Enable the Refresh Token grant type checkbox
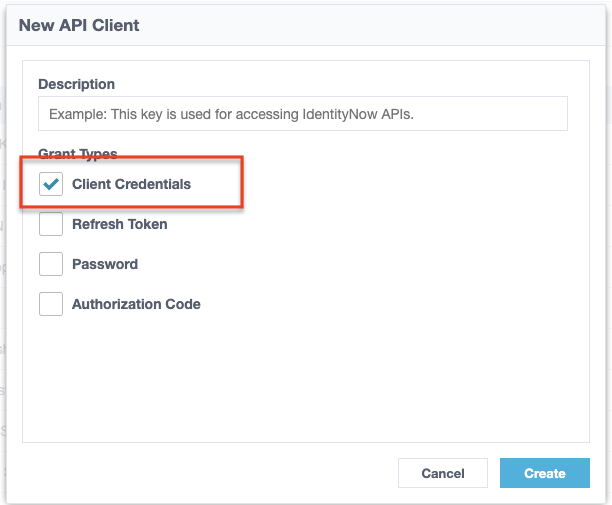 51,224
